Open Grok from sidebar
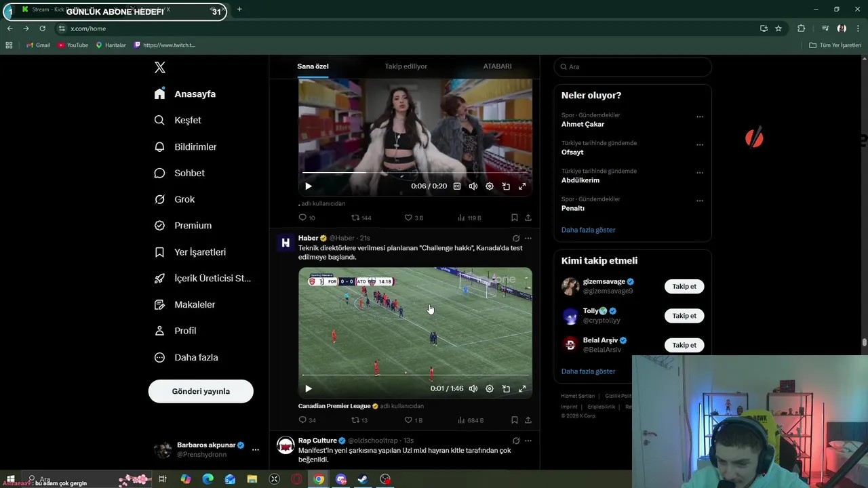This screenshot has width=868, height=488. tap(174, 199)
